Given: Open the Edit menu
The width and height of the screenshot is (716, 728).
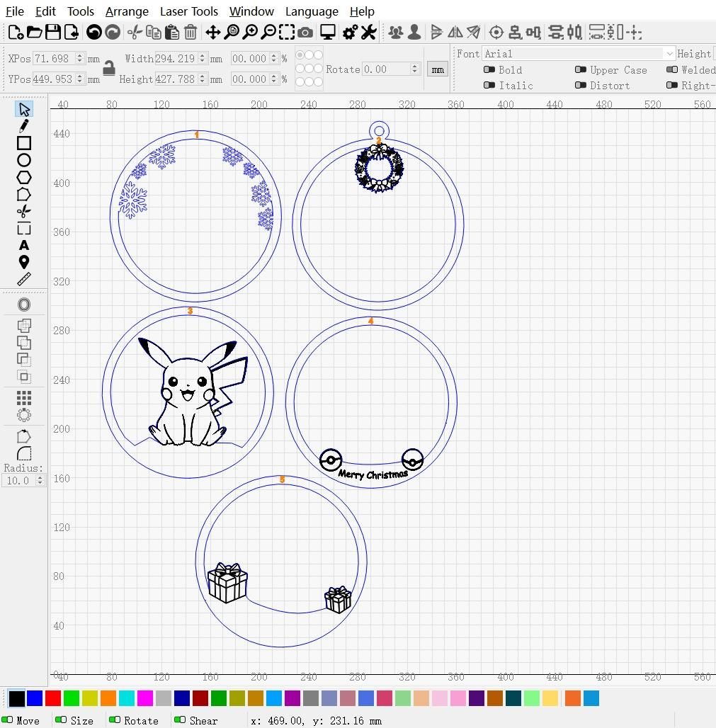Looking at the screenshot, I should pyautogui.click(x=45, y=11).
